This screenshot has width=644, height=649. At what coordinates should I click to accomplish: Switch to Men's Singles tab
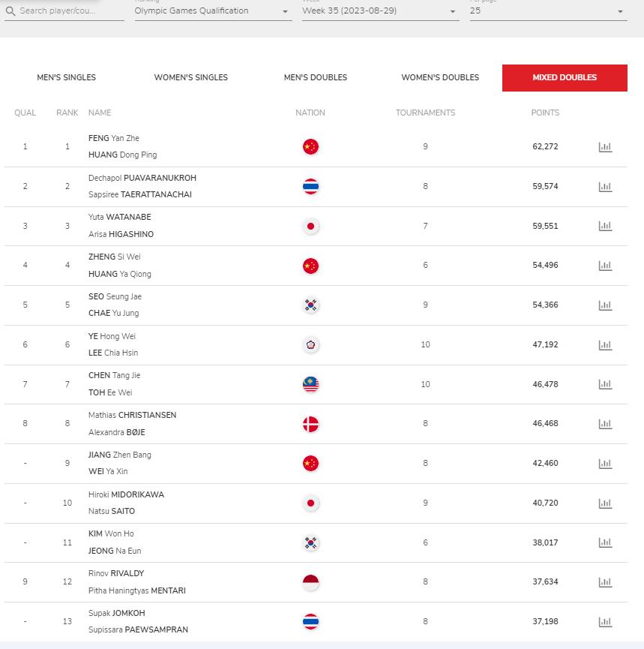[66, 77]
